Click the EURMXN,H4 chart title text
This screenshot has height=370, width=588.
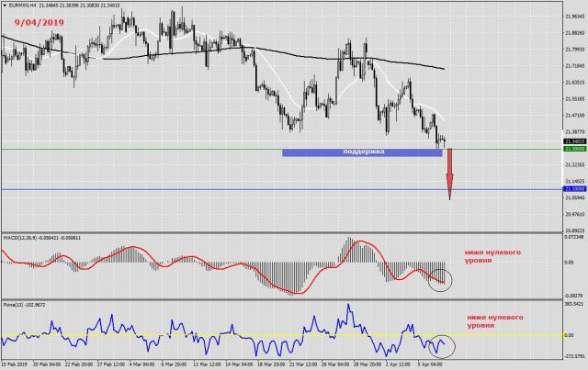pyautogui.click(x=29, y=5)
